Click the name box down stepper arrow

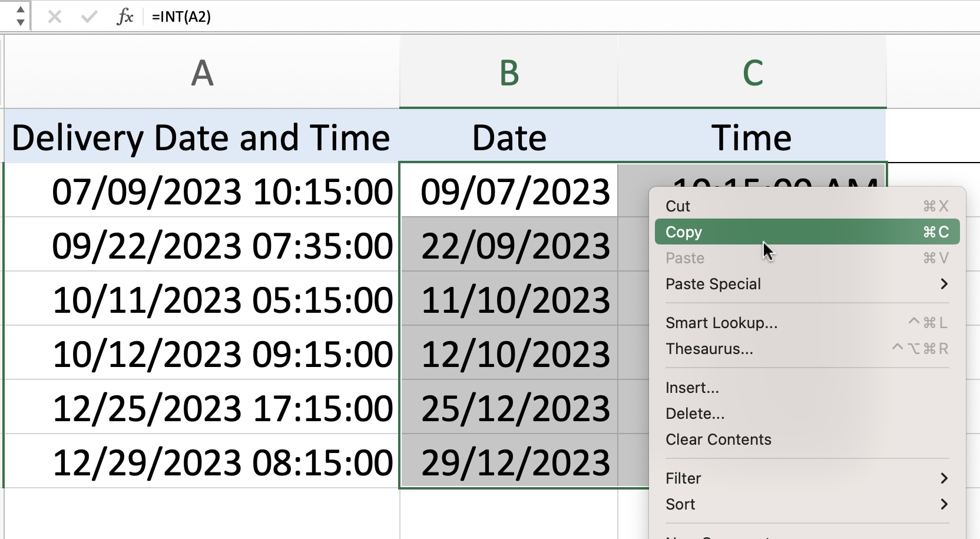coord(20,23)
